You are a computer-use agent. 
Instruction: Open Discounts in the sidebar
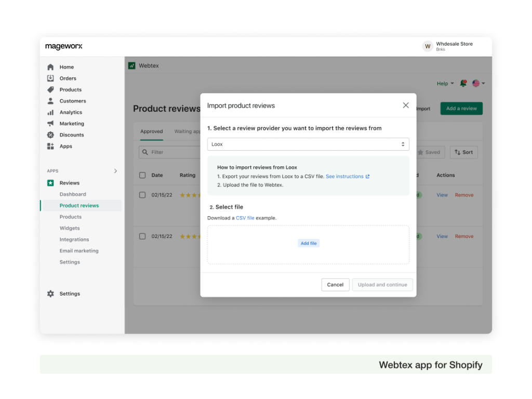click(72, 135)
